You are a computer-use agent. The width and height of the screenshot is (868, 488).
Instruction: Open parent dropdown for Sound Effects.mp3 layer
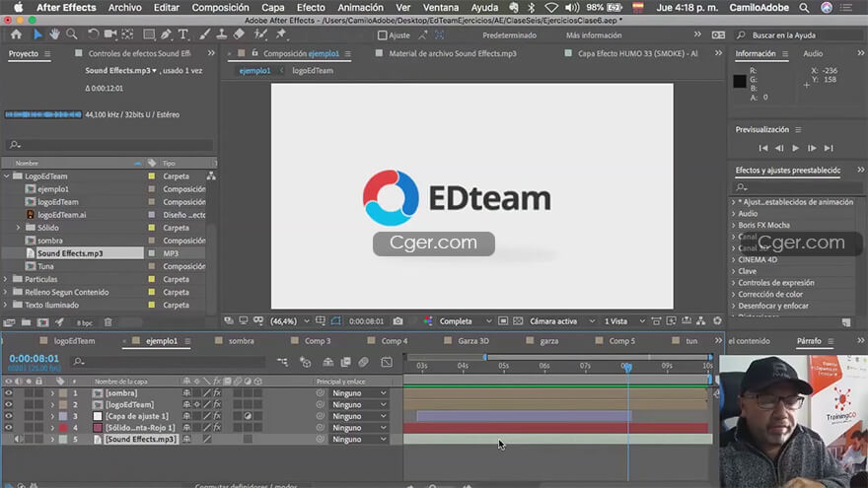click(x=359, y=440)
